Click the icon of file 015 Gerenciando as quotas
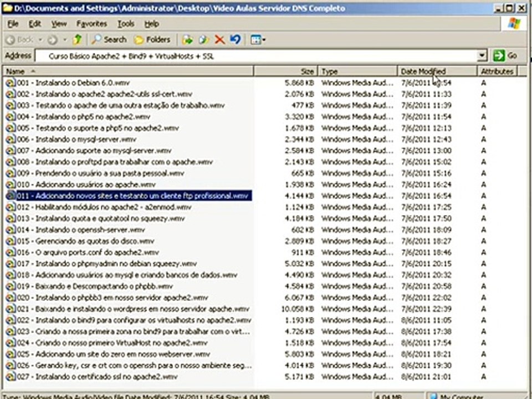The width and height of the screenshot is (532, 399). coord(11,241)
